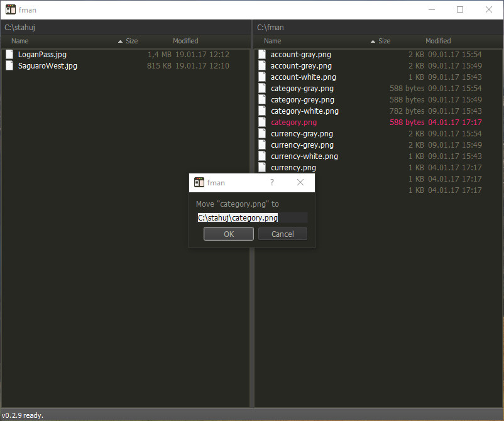The width and height of the screenshot is (504, 421).
Task: Click file icon of account-grey.png
Action: click(262, 65)
